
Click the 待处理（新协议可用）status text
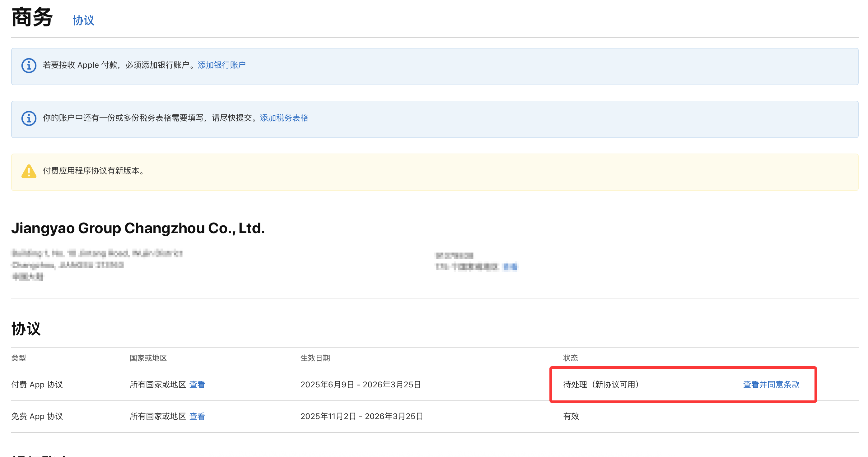tap(601, 384)
